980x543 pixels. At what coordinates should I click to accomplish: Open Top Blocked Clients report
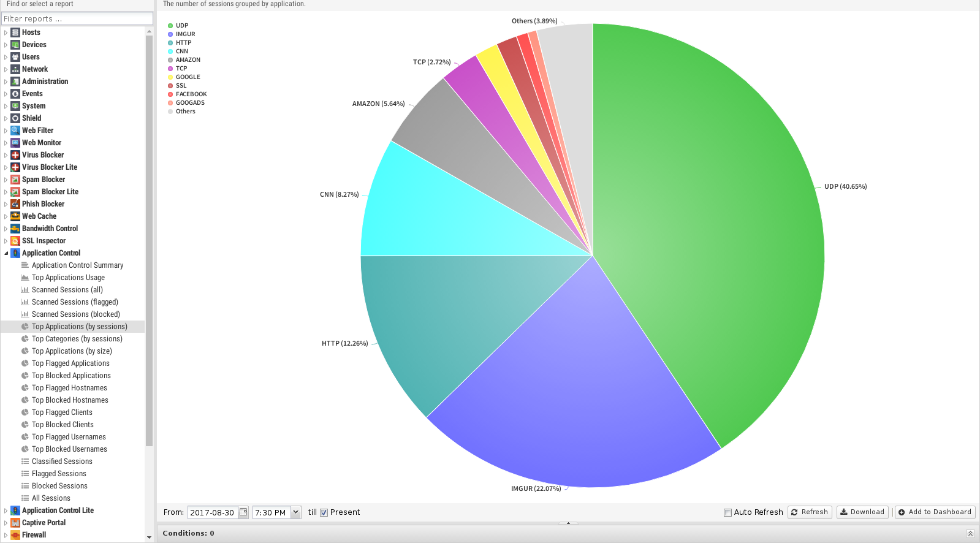[x=63, y=425]
